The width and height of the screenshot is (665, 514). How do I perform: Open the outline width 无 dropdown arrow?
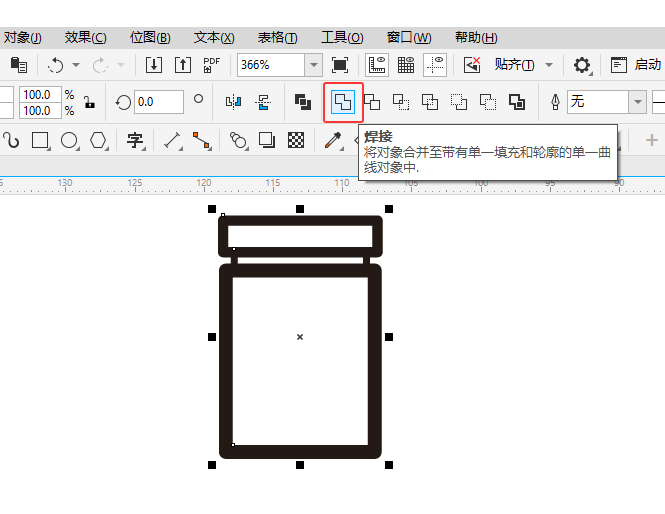pos(637,102)
